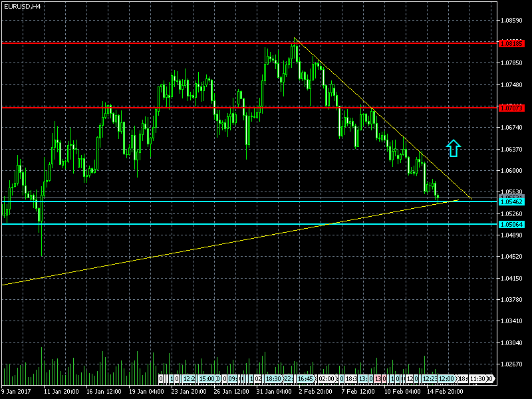Viewport: 532px width, 399px height.
Task: Click the red 1.08185 price tag
Action: [x=511, y=44]
